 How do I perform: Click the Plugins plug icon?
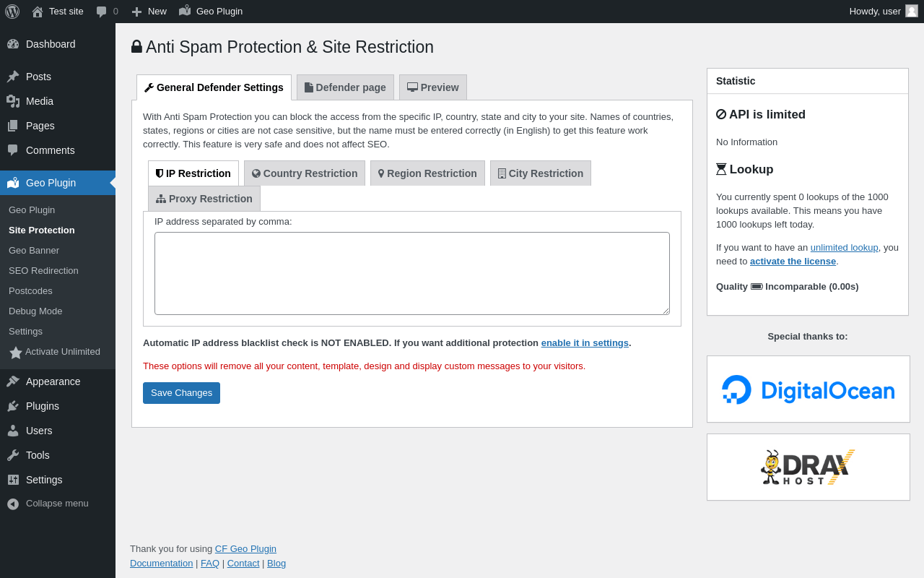pos(13,406)
